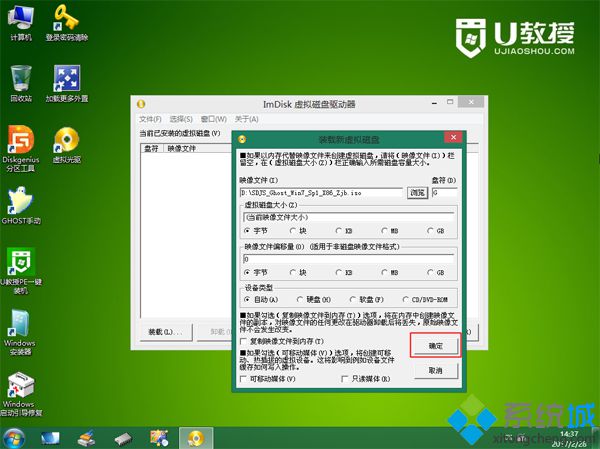This screenshot has width=600, height=449.
Task: Click the 盘符 drive letter field
Action: click(x=444, y=193)
